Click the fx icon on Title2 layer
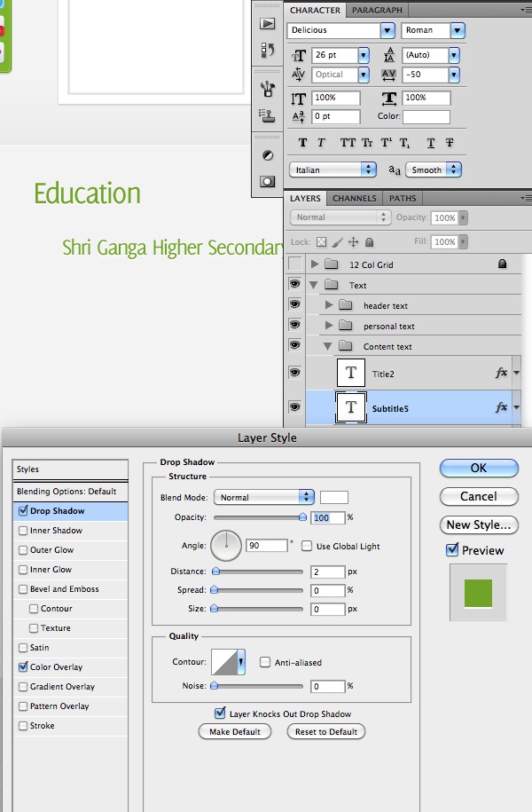Image resolution: width=532 pixels, height=812 pixels. (x=501, y=373)
